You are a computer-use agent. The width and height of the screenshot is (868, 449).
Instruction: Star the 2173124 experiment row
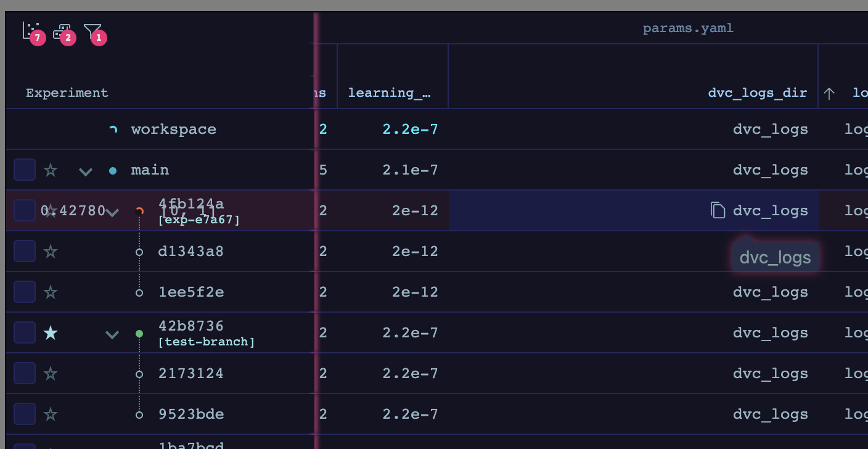(51, 373)
